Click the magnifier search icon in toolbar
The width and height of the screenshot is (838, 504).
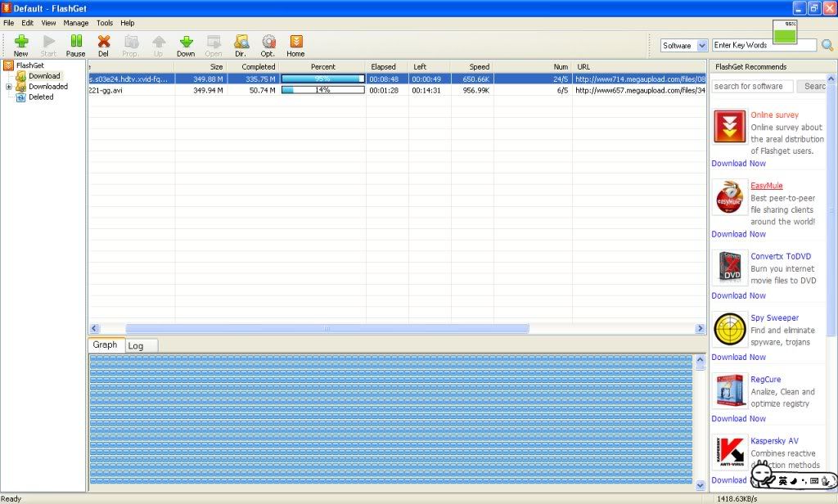[827, 46]
